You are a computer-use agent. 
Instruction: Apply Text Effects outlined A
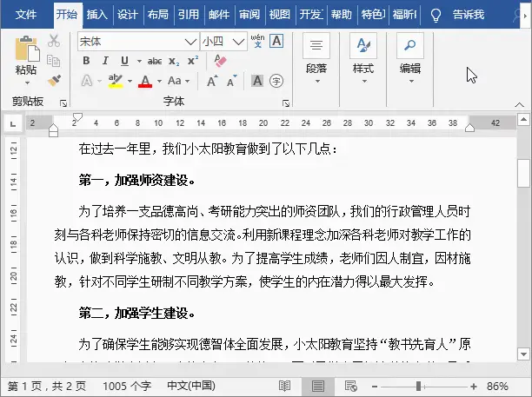click(x=87, y=81)
